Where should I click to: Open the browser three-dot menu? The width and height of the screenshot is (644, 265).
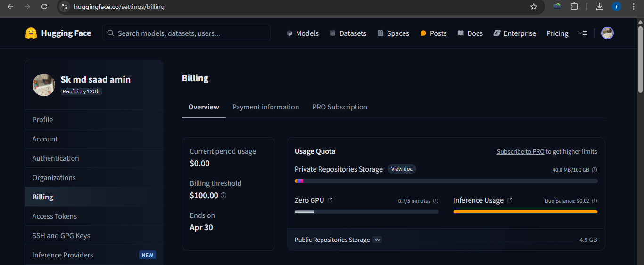click(634, 7)
